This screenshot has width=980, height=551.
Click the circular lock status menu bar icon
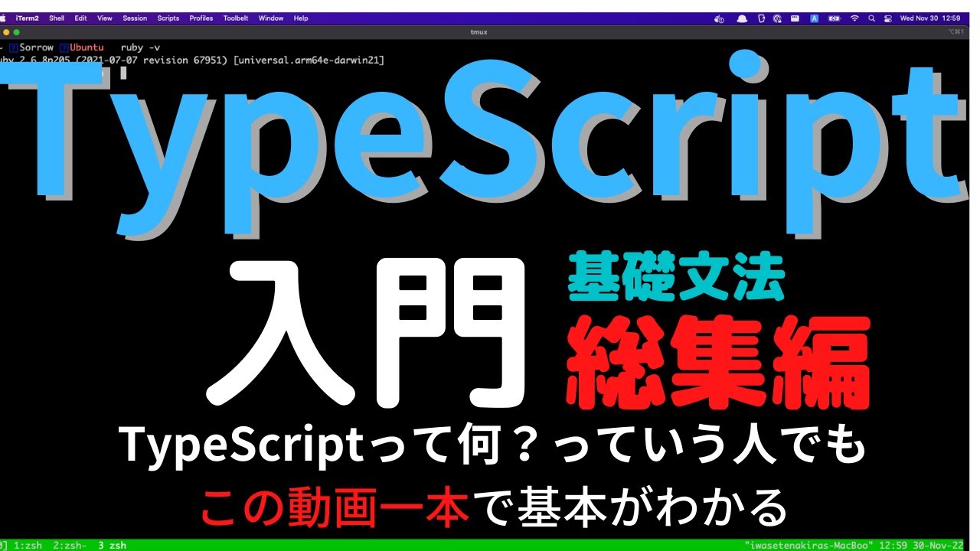click(777, 18)
